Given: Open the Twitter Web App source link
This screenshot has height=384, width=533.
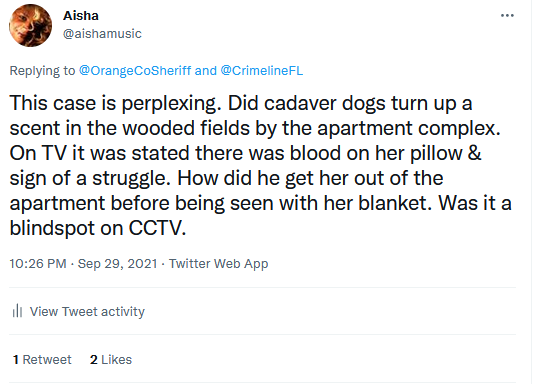Looking at the screenshot, I should point(219,264).
